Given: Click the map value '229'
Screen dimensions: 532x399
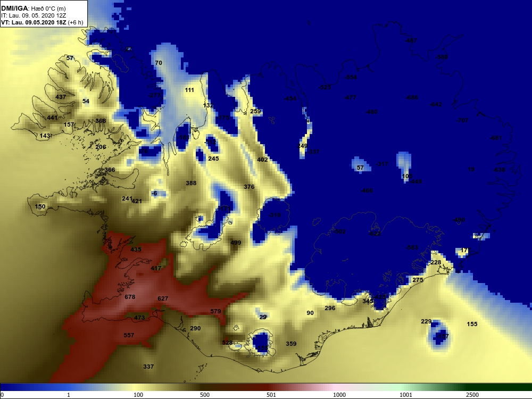Looking at the screenshot, I should coord(426,321).
